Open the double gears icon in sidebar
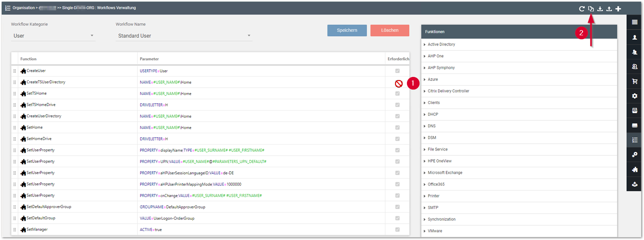644x240 pixels. point(635,155)
